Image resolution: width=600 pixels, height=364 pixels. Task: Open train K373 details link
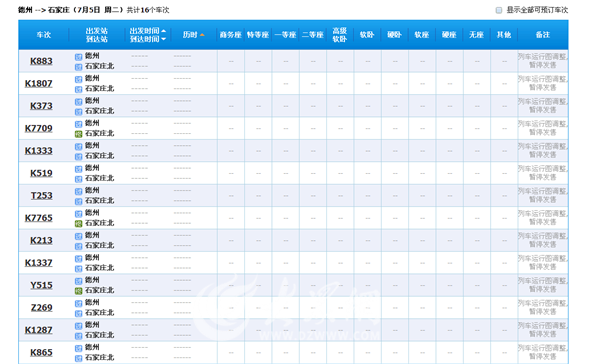click(41, 106)
